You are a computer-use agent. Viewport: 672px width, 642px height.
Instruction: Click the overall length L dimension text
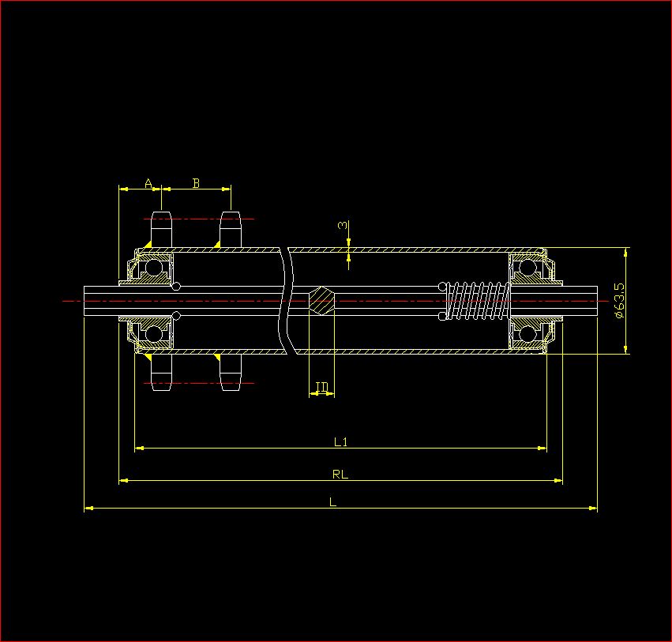333,502
